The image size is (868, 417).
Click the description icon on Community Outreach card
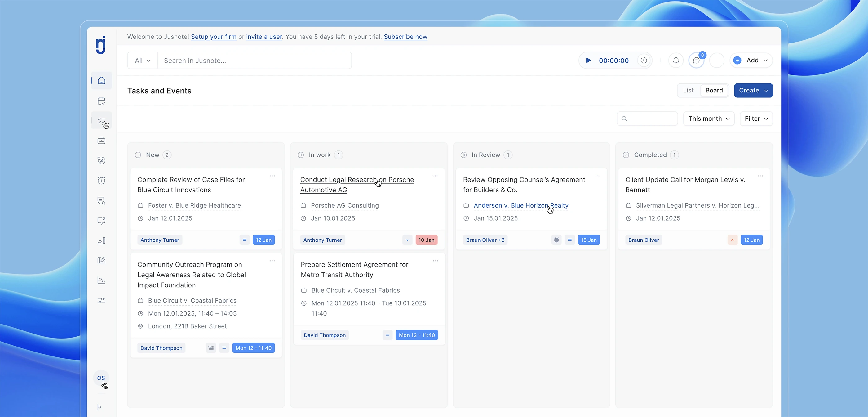tap(211, 348)
